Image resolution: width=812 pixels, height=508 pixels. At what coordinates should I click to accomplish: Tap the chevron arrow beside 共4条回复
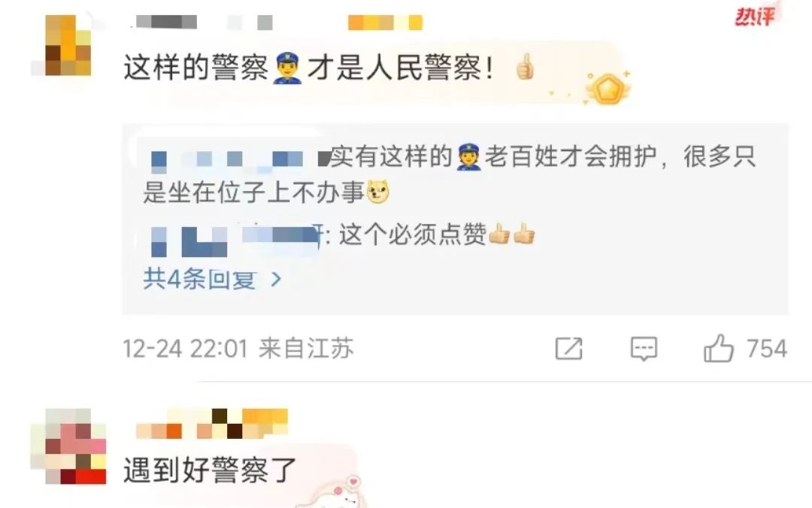(x=277, y=280)
